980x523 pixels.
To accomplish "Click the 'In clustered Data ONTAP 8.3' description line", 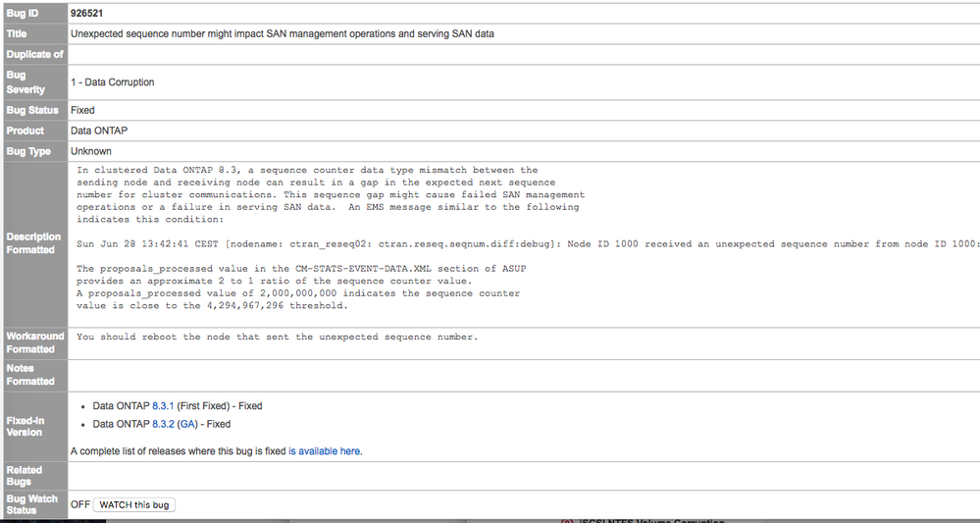I will (x=307, y=170).
